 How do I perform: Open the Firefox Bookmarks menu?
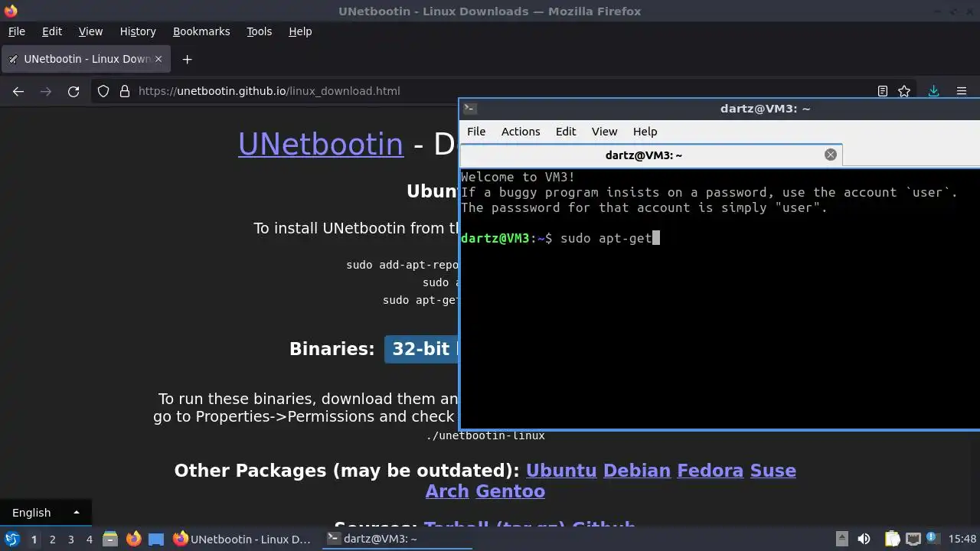pyautogui.click(x=201, y=31)
